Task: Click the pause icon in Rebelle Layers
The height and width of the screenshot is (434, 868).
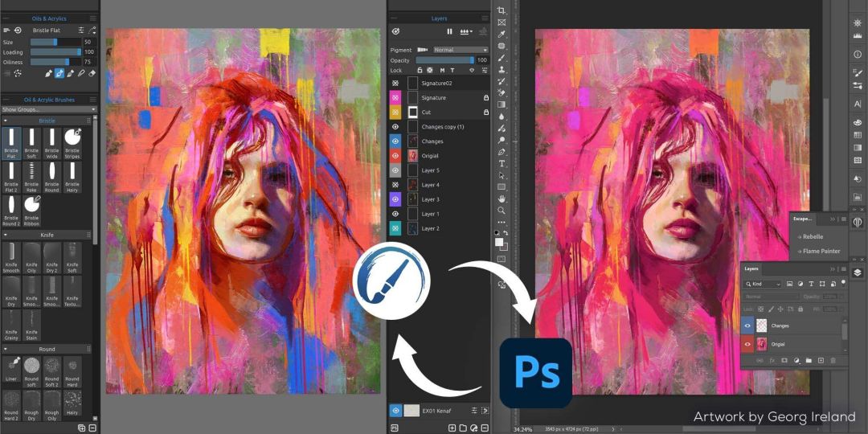Action: coord(449,31)
